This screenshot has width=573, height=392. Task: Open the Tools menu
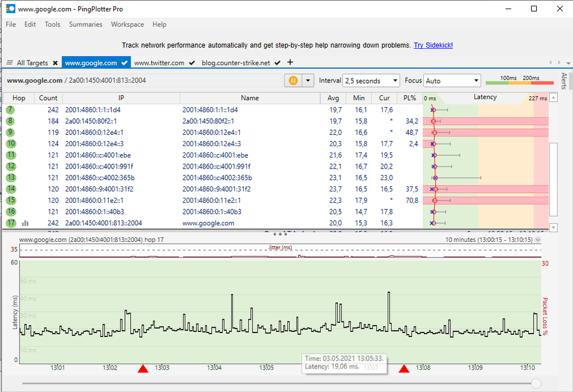(x=52, y=25)
